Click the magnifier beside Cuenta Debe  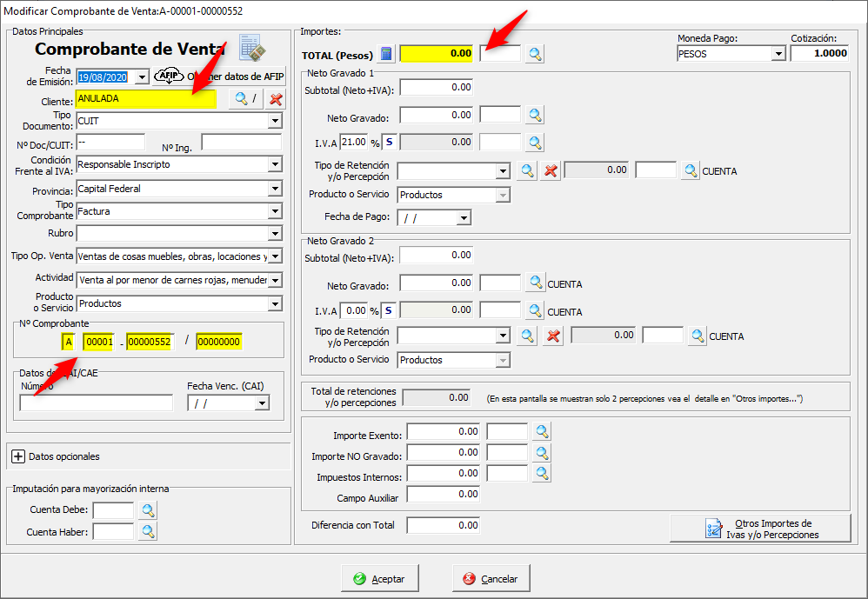[x=148, y=510]
